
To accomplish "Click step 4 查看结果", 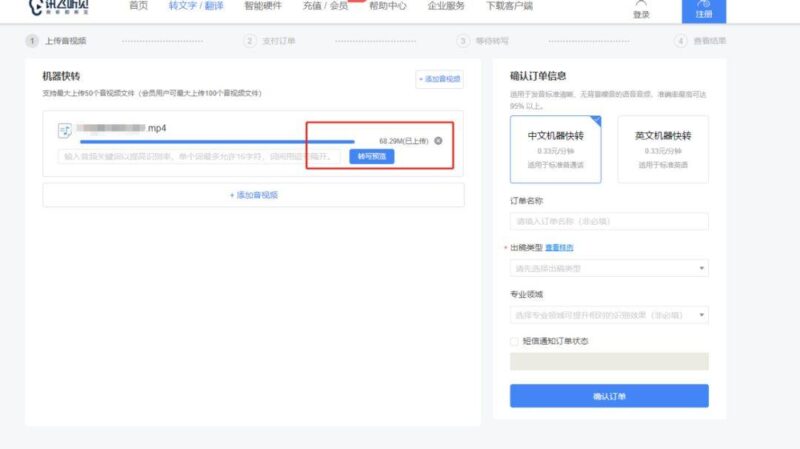I will [x=700, y=41].
